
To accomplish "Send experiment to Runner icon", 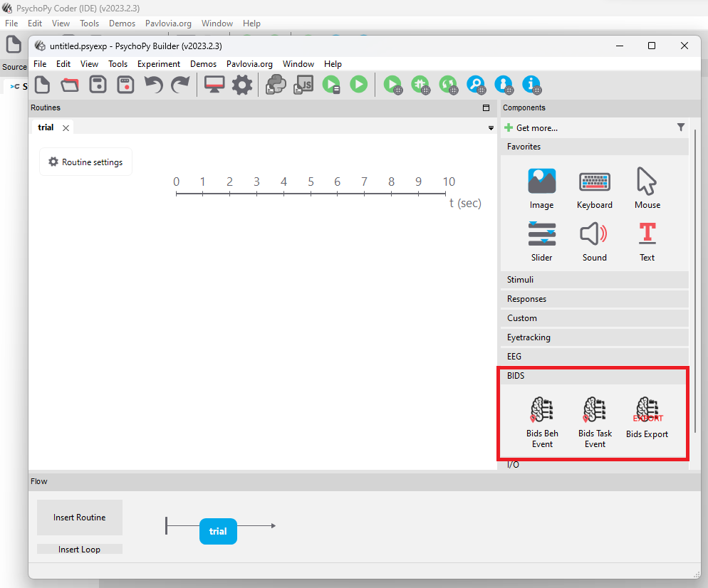I will pos(331,85).
